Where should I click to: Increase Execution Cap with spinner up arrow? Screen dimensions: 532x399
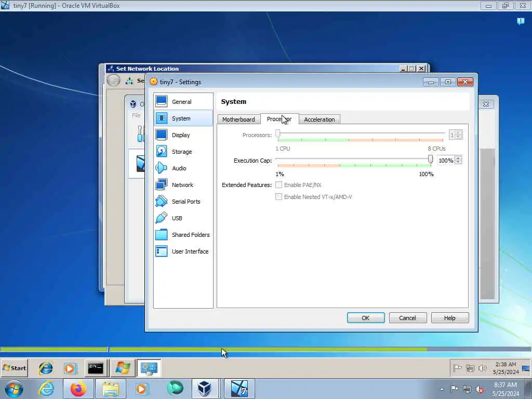point(458,158)
